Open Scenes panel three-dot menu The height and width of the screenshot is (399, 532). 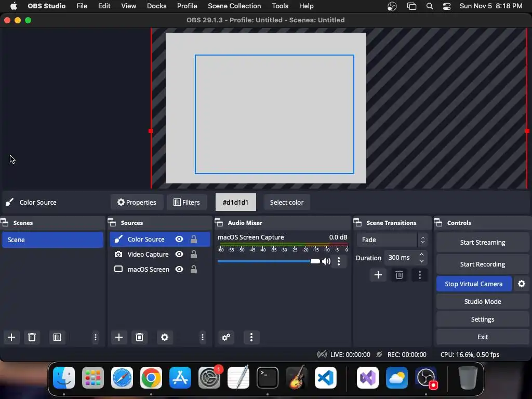96,337
